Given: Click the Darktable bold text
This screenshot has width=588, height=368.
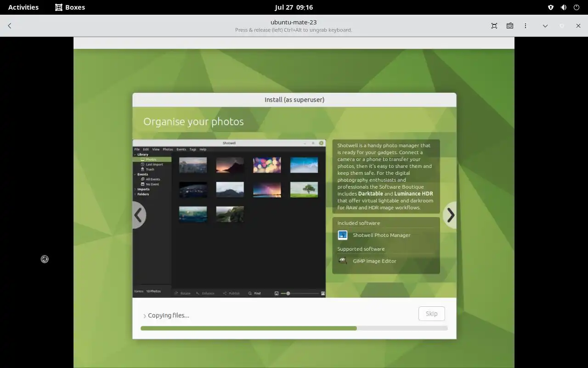Looking at the screenshot, I should [x=370, y=194].
